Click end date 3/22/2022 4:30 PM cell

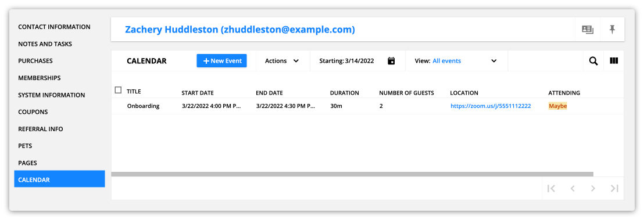click(286, 106)
